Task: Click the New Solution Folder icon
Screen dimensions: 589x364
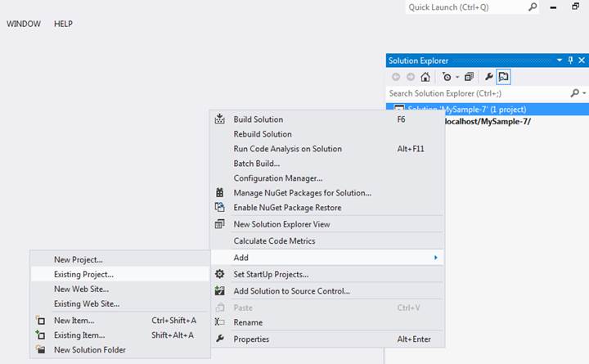Action: click(40, 350)
